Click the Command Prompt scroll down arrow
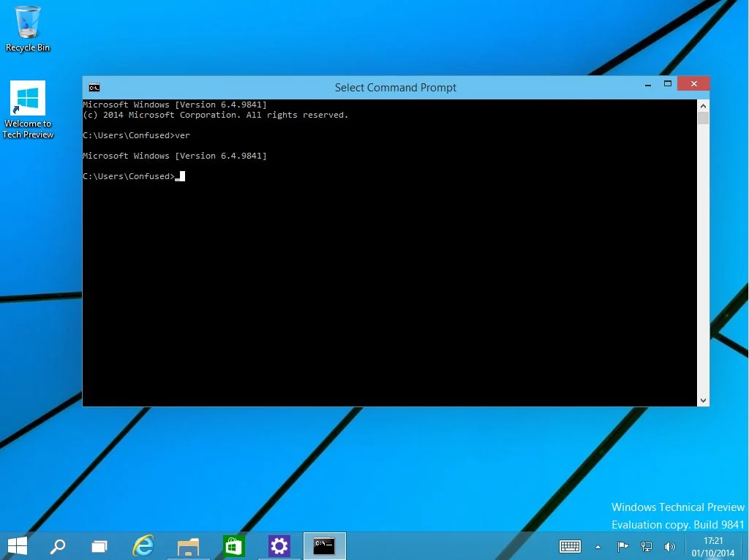The height and width of the screenshot is (560, 749). pos(703,401)
